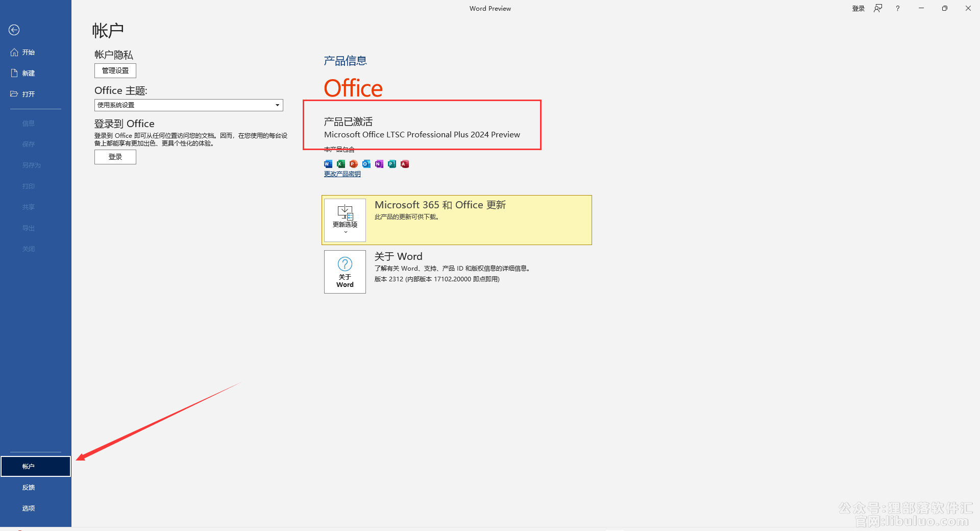Open Feedback (反馈) in sidebar
This screenshot has width=980, height=531.
tap(35, 487)
